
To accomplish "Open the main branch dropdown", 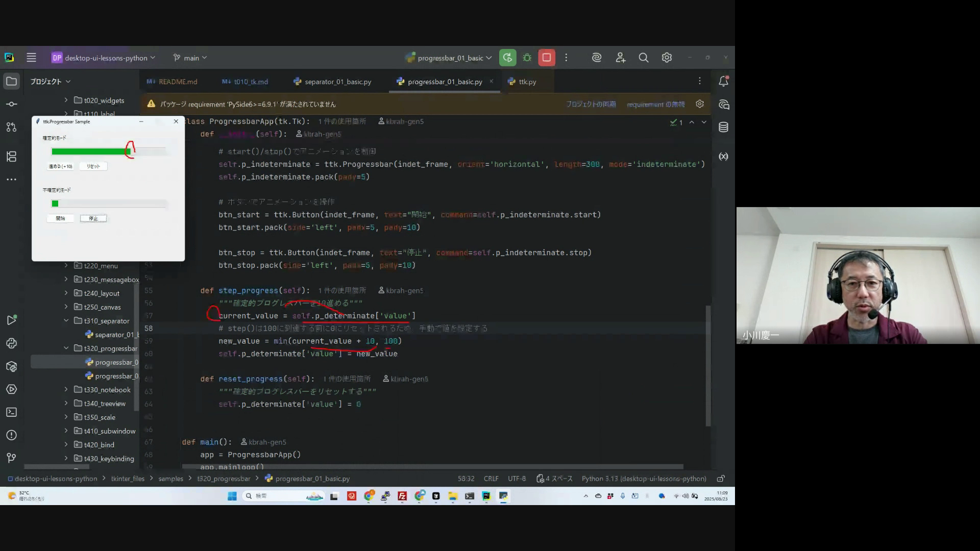I will pos(190,58).
